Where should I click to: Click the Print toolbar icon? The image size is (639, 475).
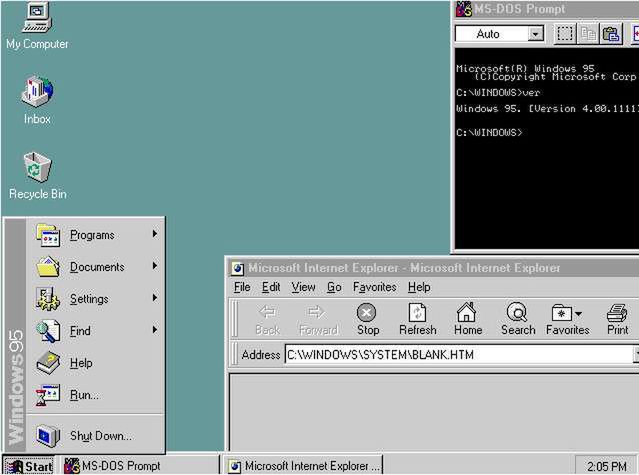click(617, 319)
